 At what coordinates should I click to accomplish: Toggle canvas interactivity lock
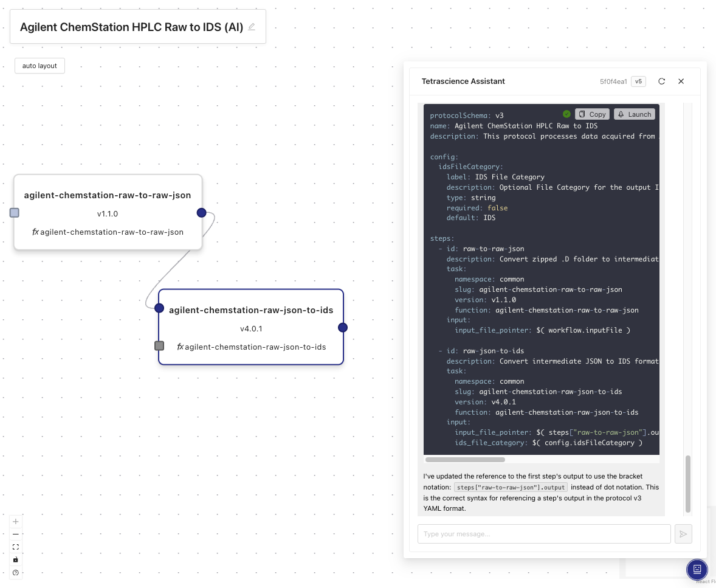16,559
